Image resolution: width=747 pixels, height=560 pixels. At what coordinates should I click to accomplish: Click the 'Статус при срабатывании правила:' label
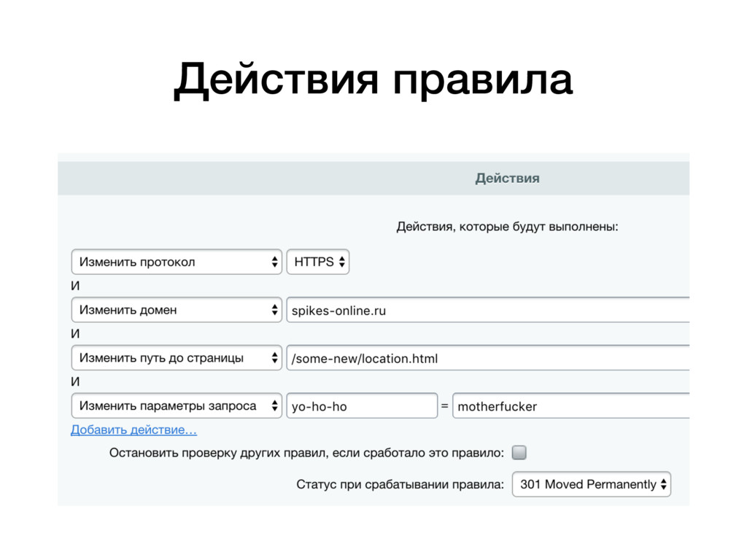(x=400, y=485)
